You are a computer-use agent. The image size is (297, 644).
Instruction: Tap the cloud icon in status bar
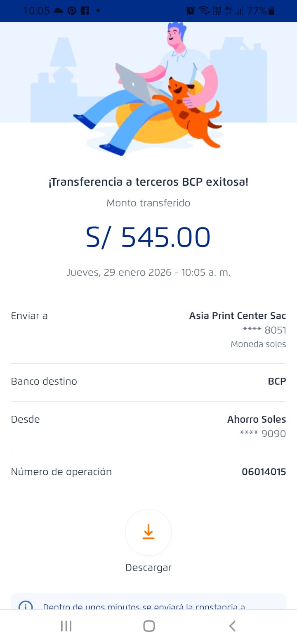click(59, 11)
